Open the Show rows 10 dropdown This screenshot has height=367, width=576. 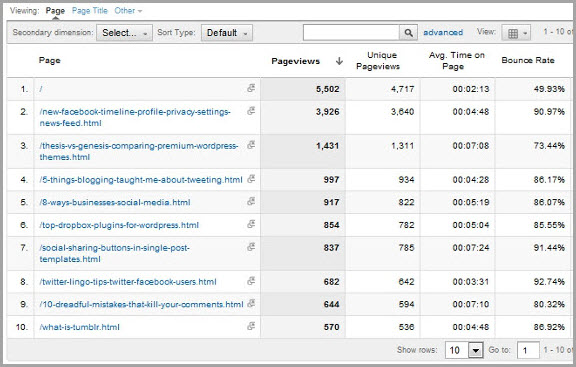(464, 350)
